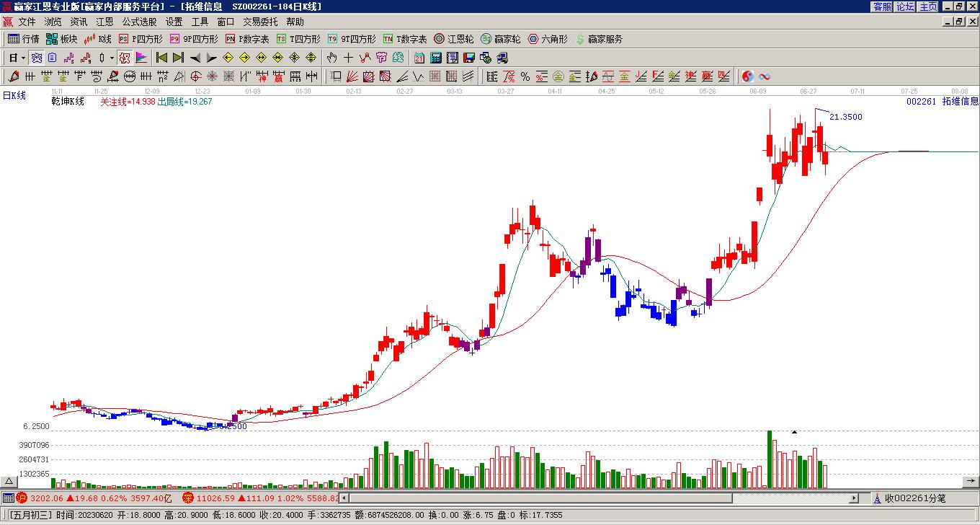The height and width of the screenshot is (525, 980).
Task: Open the 帮助 menu
Action: [x=295, y=22]
